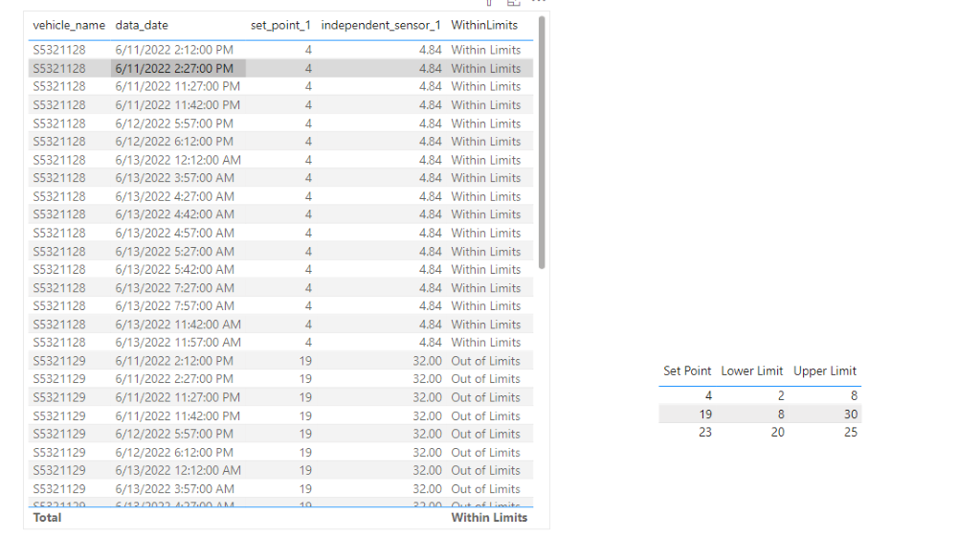Select S5321129's date cell 6/11/2022 2:27:00 PM
980x560 pixels.
point(174,379)
